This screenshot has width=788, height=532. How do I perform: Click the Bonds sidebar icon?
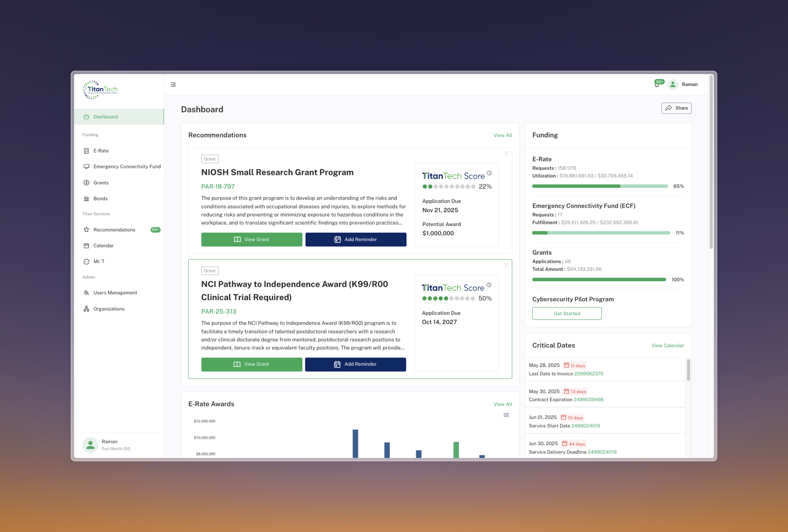[87, 198]
